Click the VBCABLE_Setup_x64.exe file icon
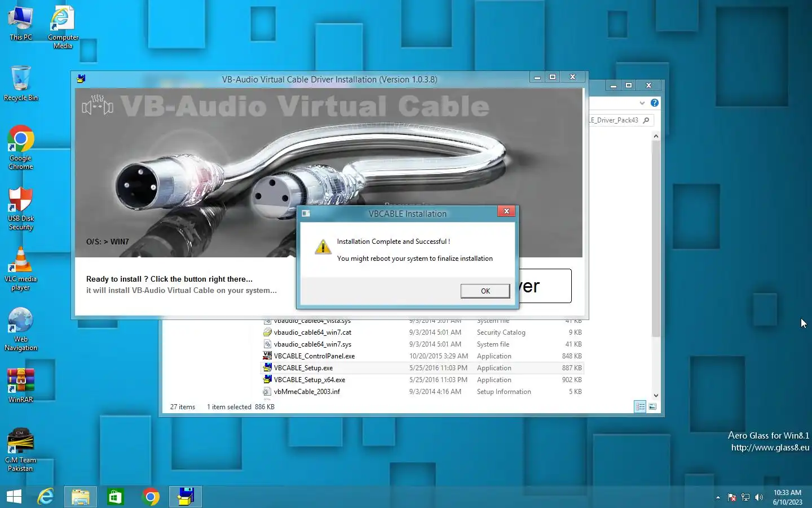 [267, 379]
